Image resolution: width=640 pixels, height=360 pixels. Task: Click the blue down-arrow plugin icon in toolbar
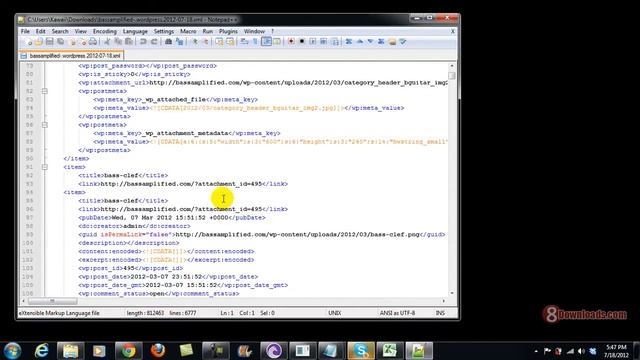(x=370, y=42)
